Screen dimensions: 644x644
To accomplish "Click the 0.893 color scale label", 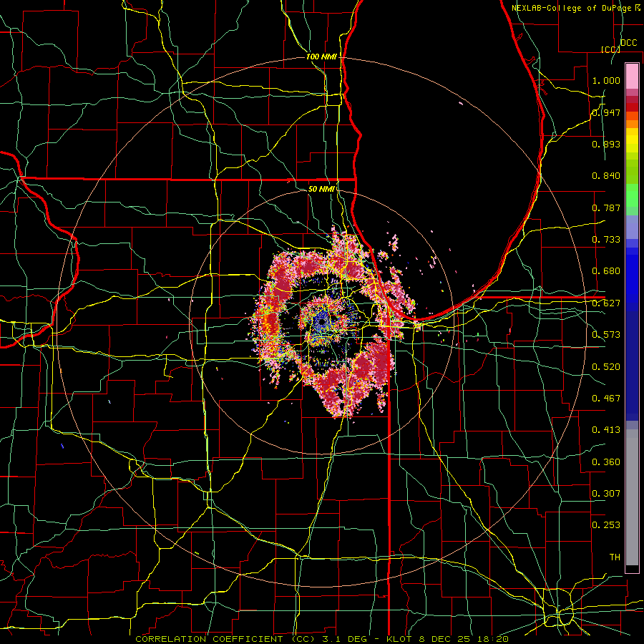I will point(606,144).
